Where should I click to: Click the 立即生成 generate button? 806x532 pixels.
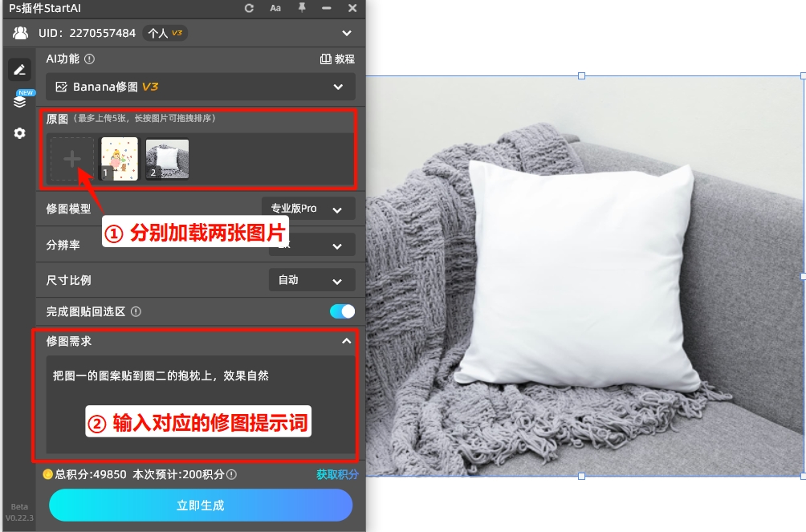pyautogui.click(x=200, y=506)
